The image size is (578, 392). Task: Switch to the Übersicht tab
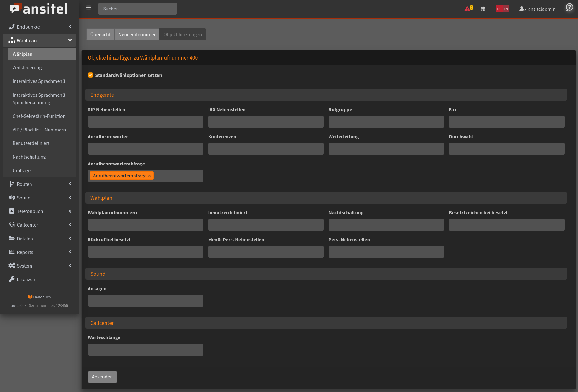(x=100, y=34)
